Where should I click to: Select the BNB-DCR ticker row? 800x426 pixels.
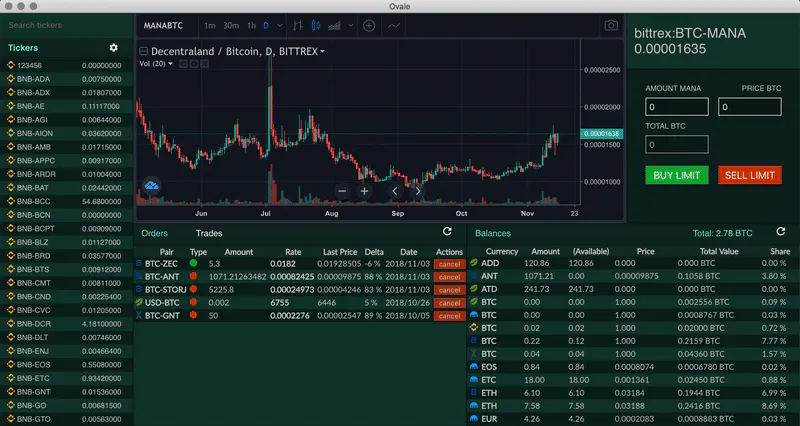[67, 323]
